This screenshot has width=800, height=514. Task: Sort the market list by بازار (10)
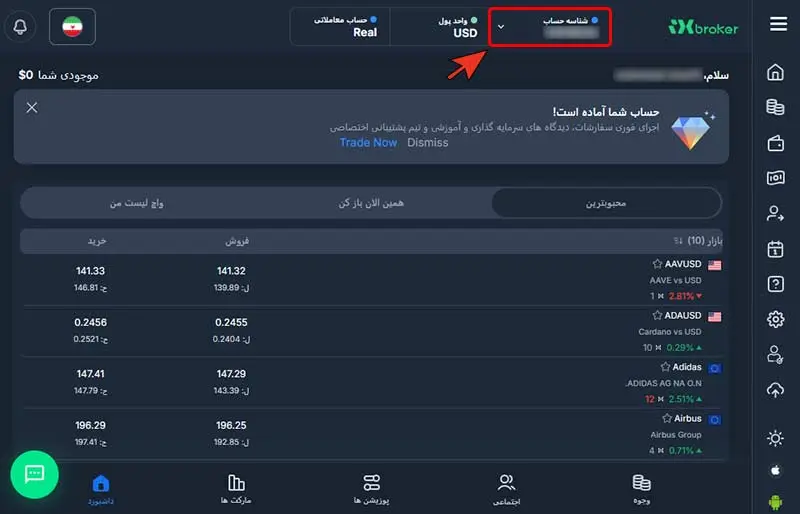click(698, 240)
